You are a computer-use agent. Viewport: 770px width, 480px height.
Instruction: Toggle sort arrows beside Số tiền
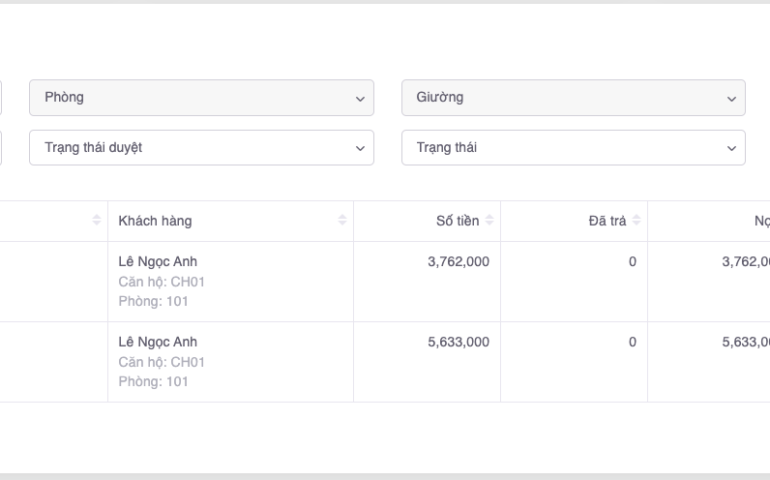490,220
